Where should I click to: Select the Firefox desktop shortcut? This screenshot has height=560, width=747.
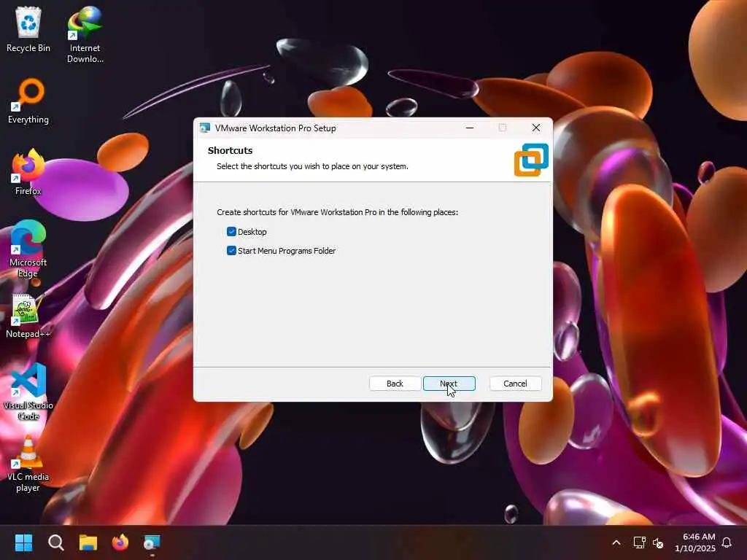click(x=28, y=172)
